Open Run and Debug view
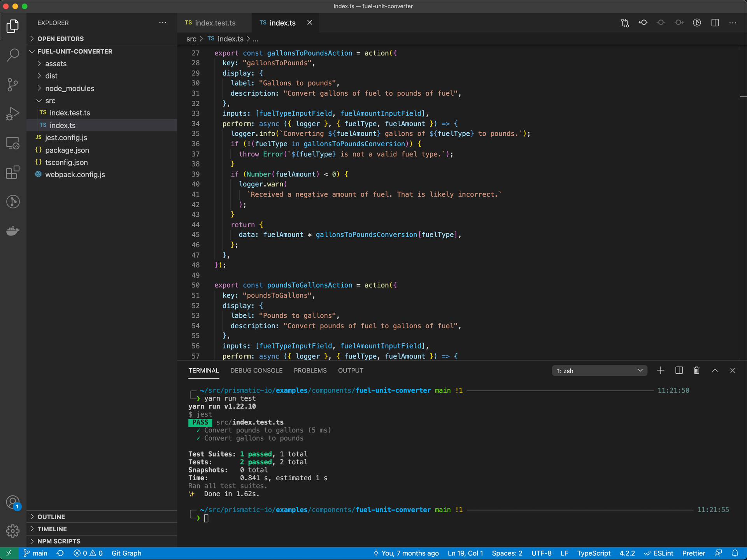The image size is (747, 560). (x=13, y=114)
